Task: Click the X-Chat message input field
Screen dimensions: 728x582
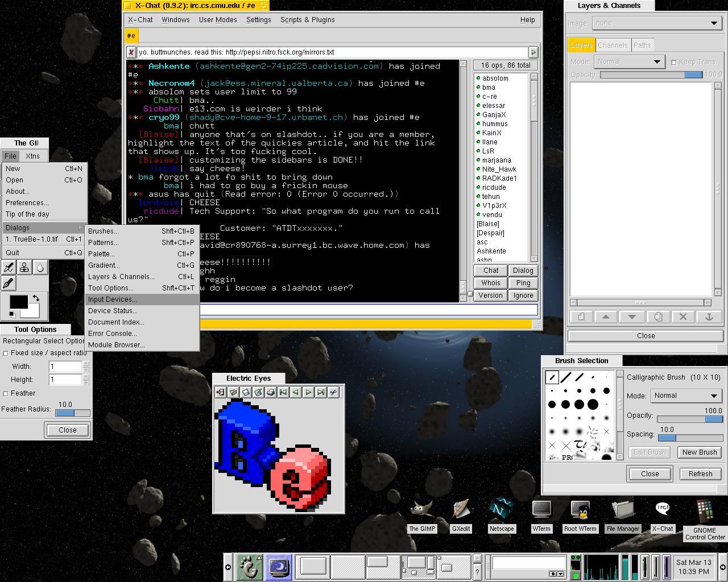Action: (x=369, y=310)
